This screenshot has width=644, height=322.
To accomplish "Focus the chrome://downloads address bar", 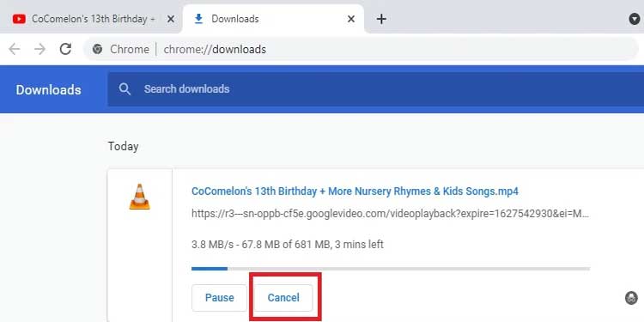I will pos(361,49).
